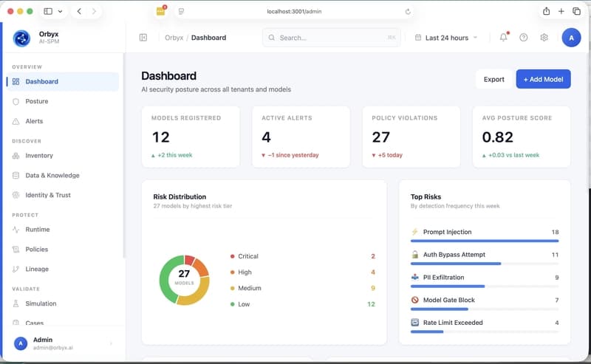591x364 pixels.
Task: Click the notifications bell icon
Action: coord(504,38)
